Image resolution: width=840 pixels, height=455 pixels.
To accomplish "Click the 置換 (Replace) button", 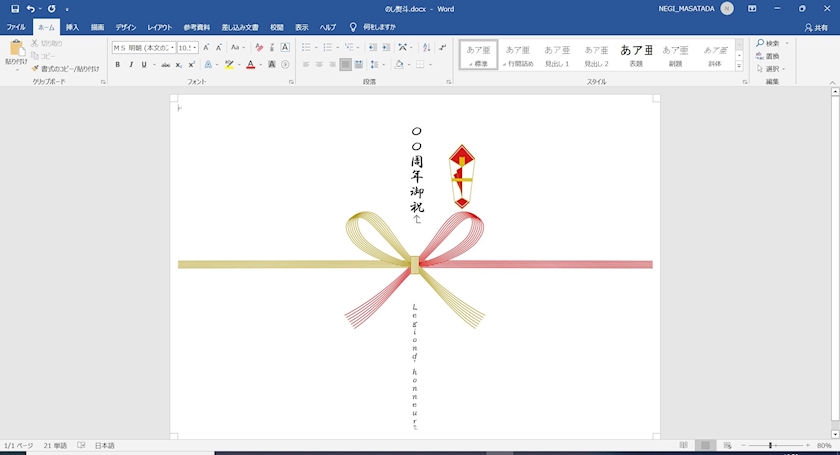I will tap(771, 56).
